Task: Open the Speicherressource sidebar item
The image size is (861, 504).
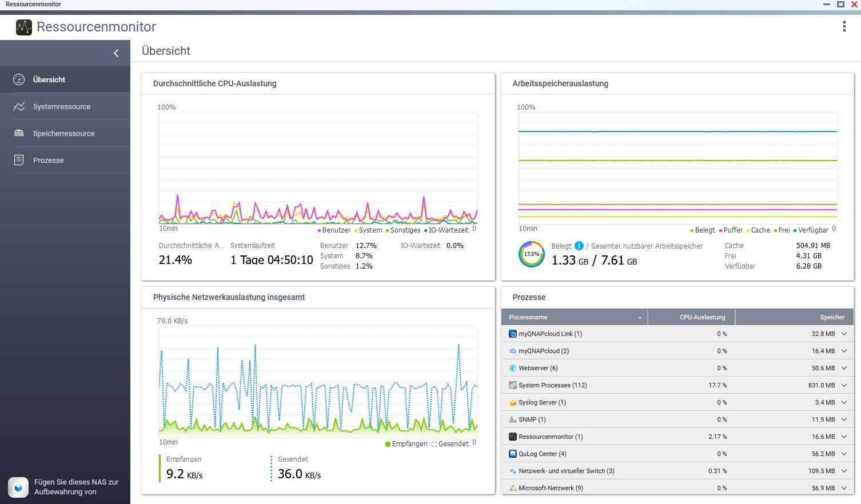Action: coord(65,133)
